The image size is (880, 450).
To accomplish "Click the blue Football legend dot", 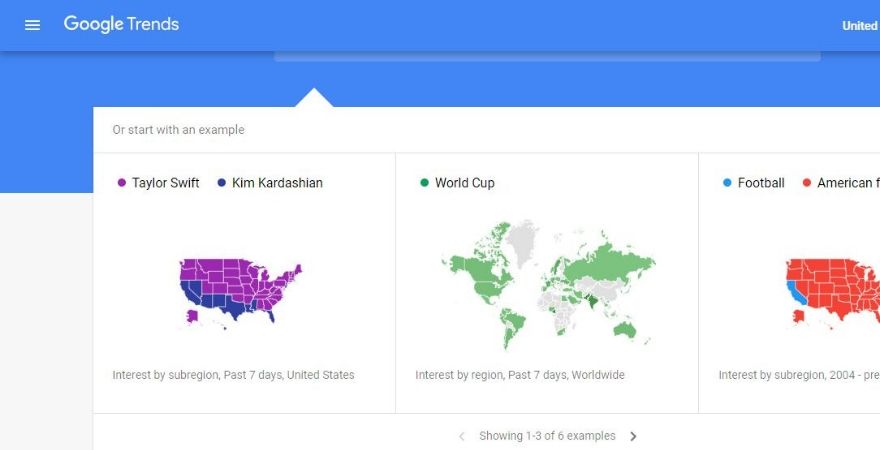I will (727, 182).
